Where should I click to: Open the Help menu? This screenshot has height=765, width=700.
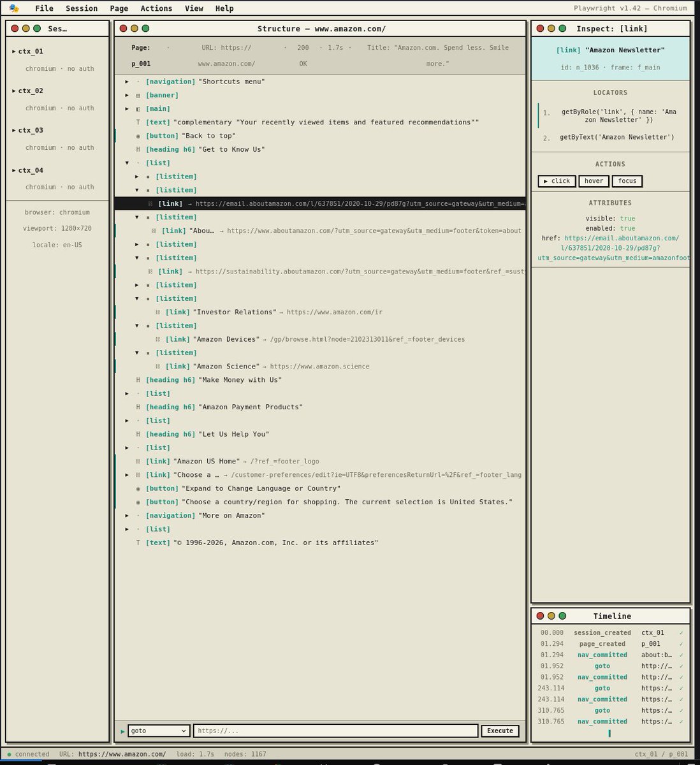tap(224, 8)
